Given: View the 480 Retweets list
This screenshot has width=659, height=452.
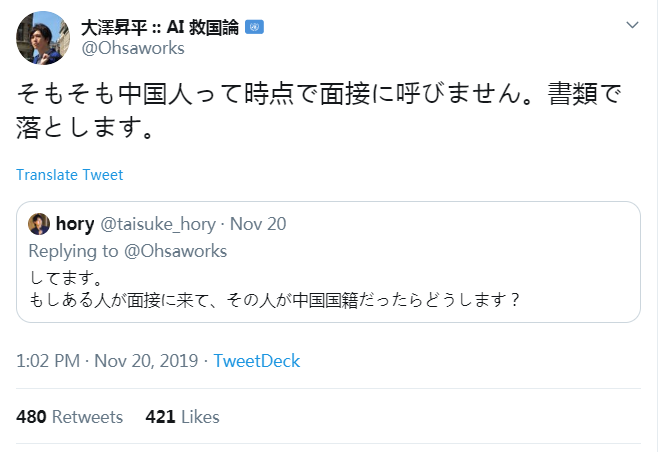Looking at the screenshot, I should click(x=69, y=417).
